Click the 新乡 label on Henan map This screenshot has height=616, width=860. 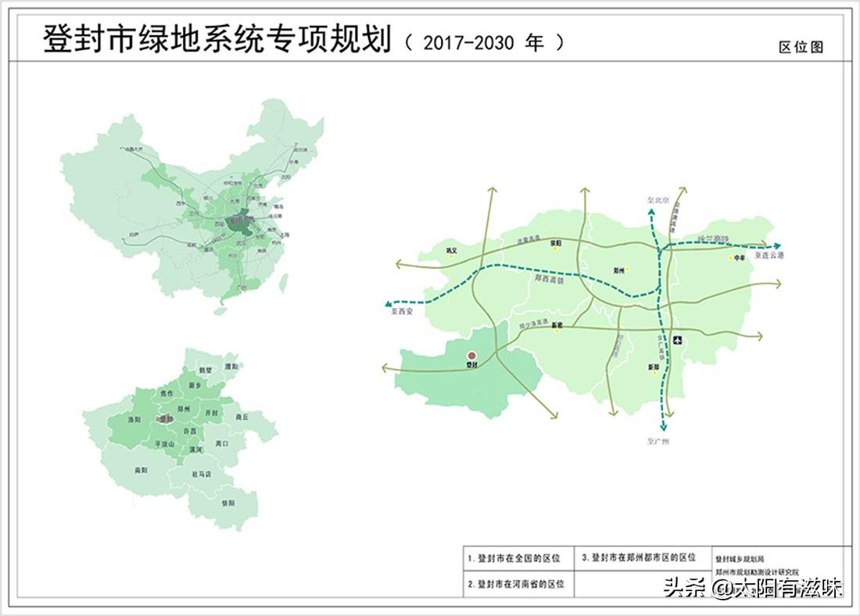195,385
